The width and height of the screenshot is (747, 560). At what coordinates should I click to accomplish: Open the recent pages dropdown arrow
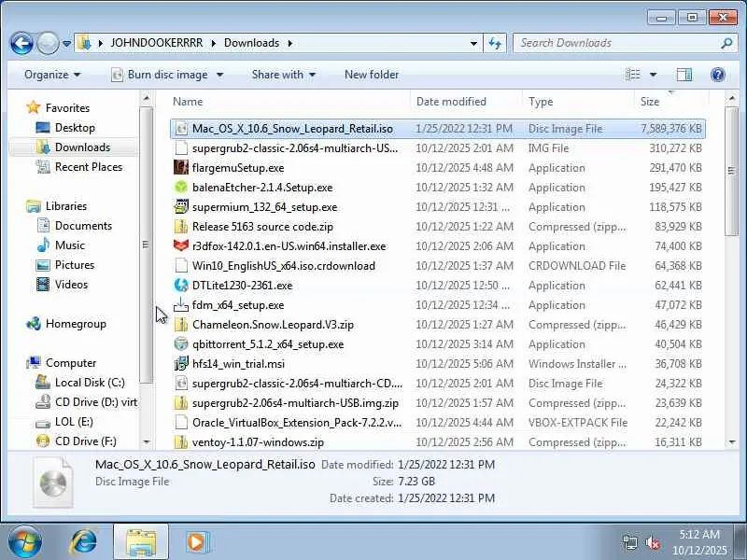(x=67, y=44)
